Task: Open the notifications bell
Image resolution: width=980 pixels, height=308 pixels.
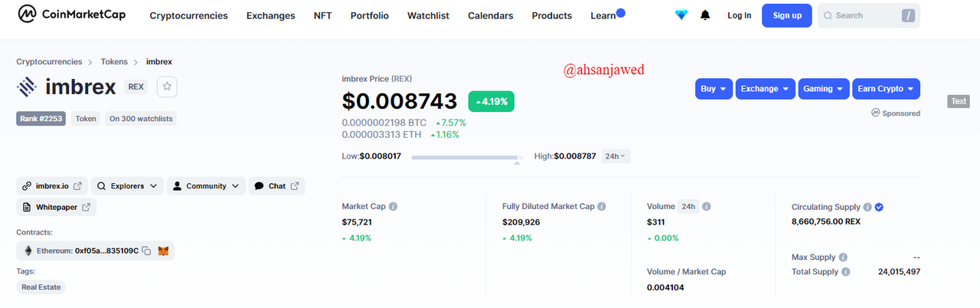Action: [705, 15]
